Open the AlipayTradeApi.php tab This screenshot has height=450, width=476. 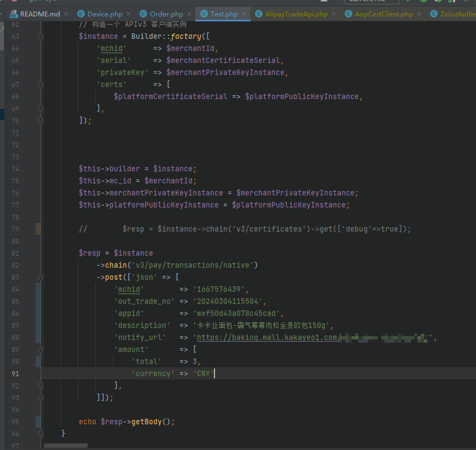(x=292, y=14)
